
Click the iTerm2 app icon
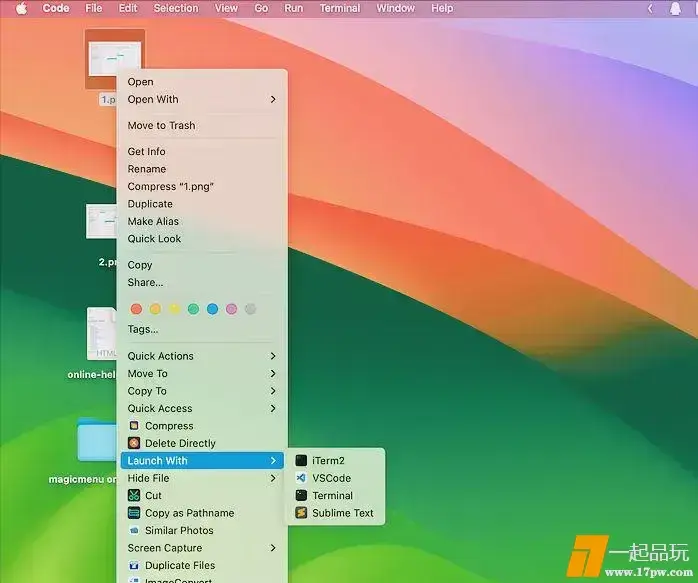[x=301, y=461]
